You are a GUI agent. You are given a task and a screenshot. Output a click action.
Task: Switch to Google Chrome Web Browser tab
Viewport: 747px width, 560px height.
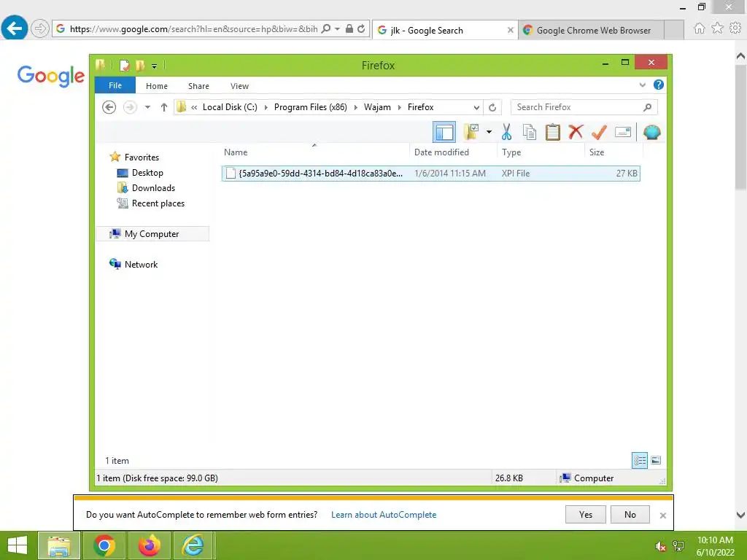[591, 30]
